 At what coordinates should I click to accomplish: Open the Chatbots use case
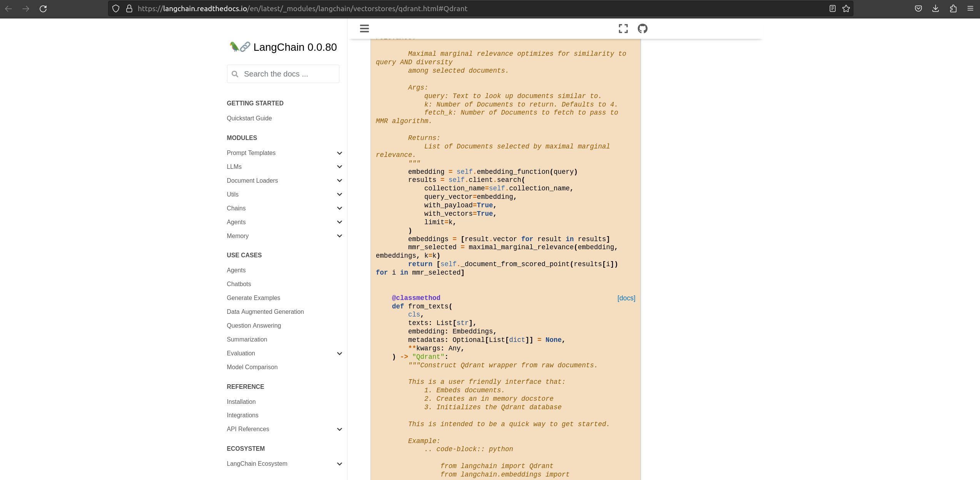click(239, 284)
